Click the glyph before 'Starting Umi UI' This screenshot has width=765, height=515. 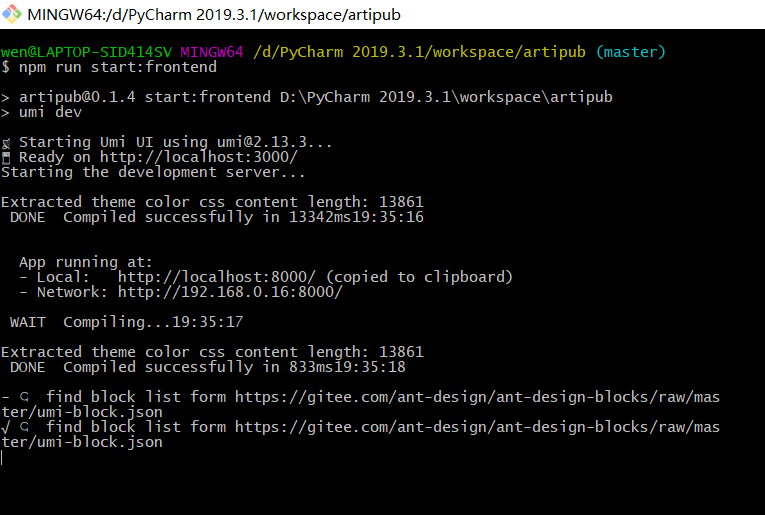[x=5, y=142]
